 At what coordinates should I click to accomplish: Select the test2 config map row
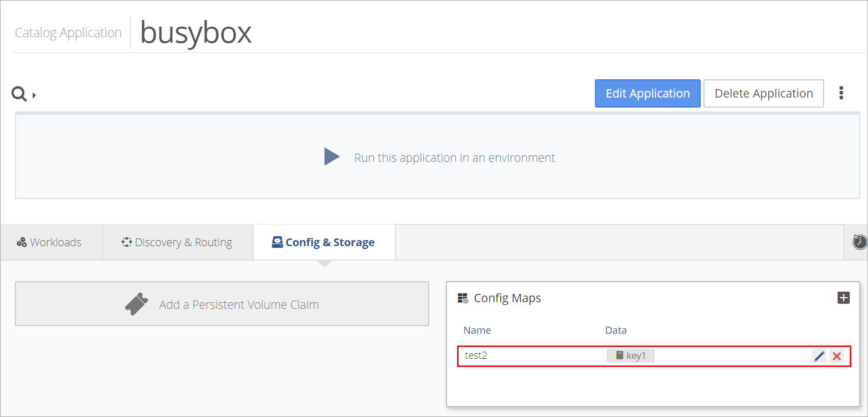click(x=654, y=356)
